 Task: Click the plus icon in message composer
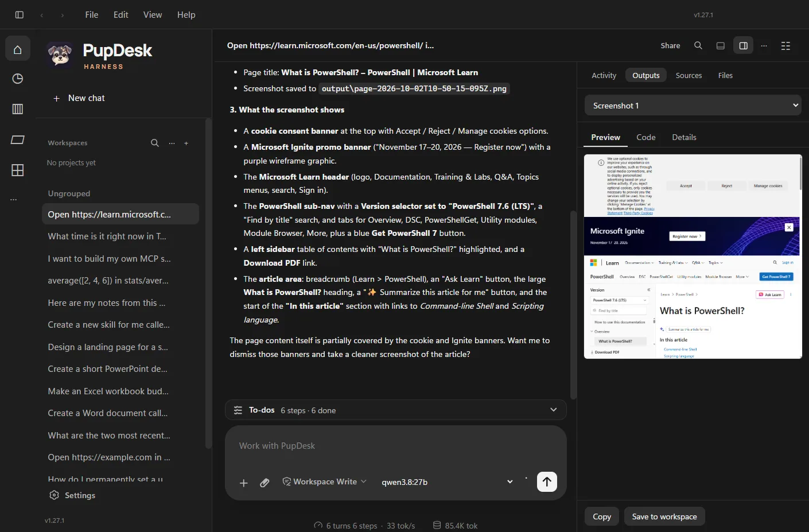(x=244, y=483)
